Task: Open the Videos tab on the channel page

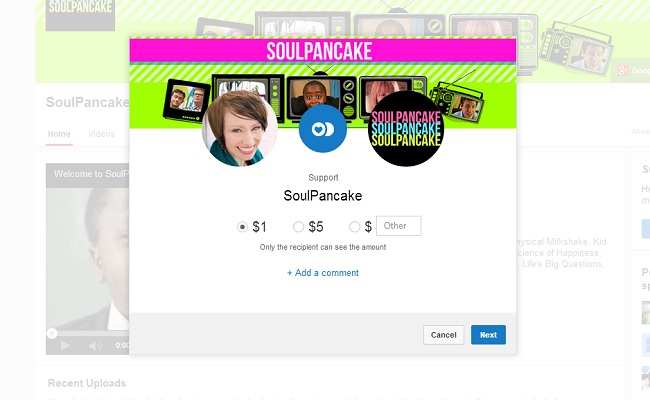Action: [101, 134]
